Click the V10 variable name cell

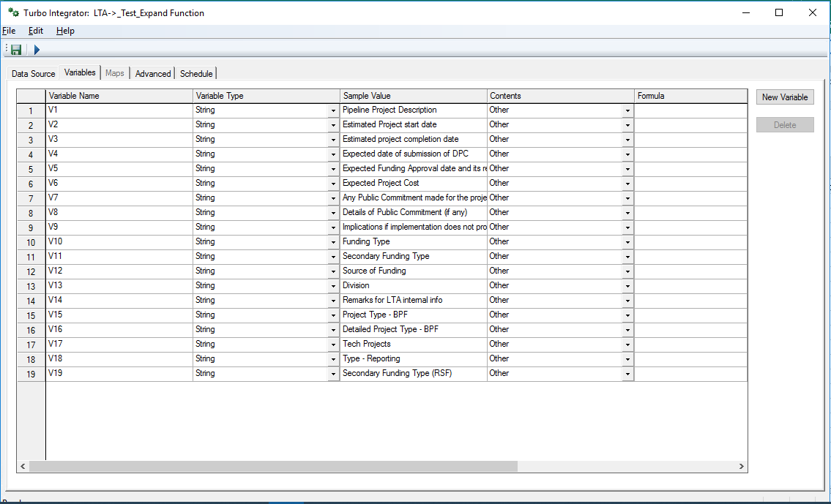coord(119,241)
